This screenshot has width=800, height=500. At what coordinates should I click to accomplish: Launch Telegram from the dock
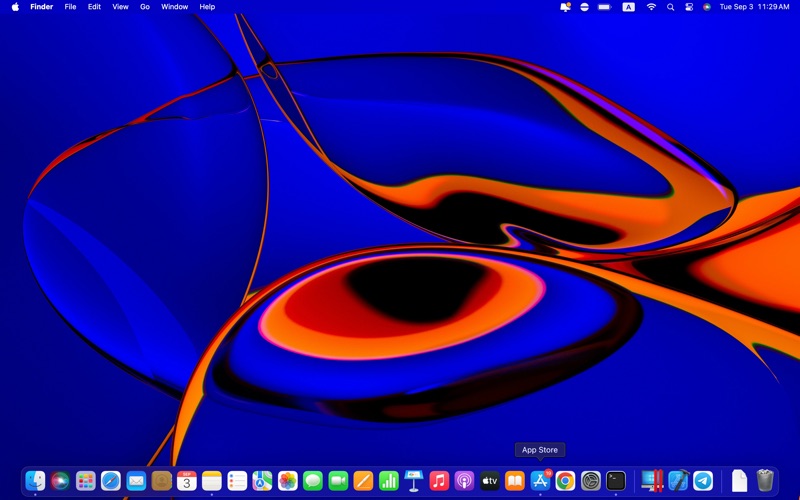pos(704,481)
